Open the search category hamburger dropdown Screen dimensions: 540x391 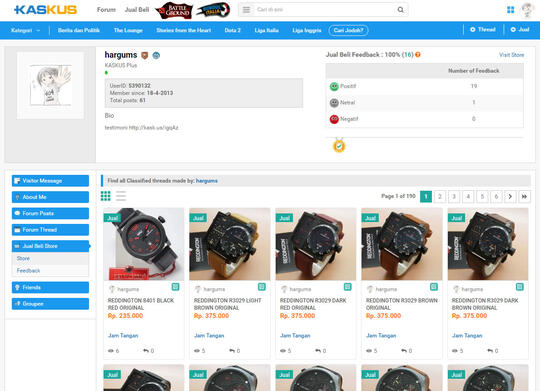pyautogui.click(x=246, y=10)
